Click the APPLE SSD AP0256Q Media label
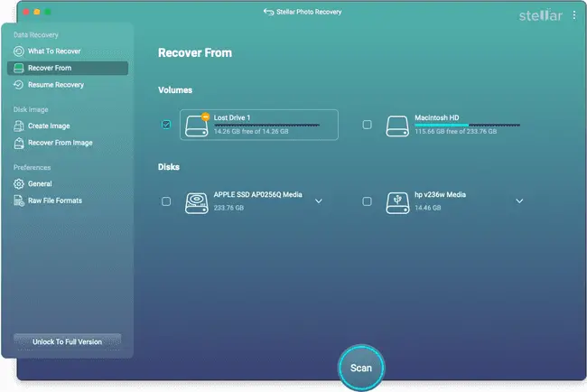Viewport: 587px width, 392px height. click(258, 195)
